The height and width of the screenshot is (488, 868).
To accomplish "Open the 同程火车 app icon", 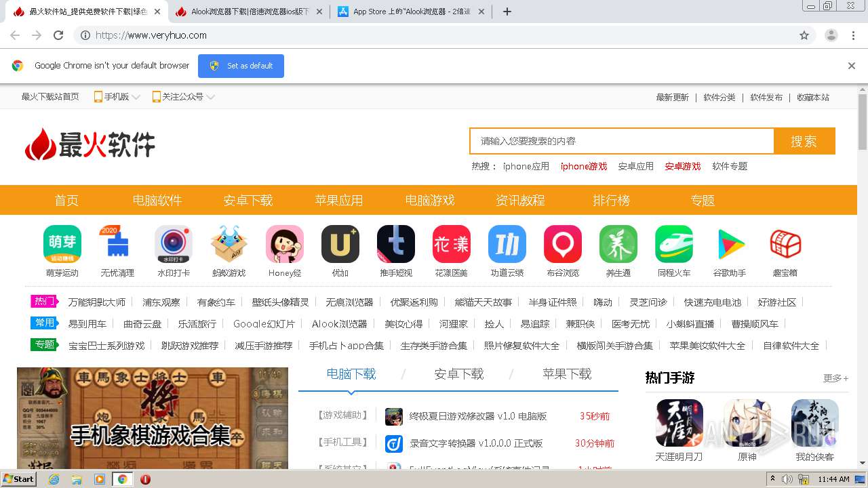I will [674, 244].
